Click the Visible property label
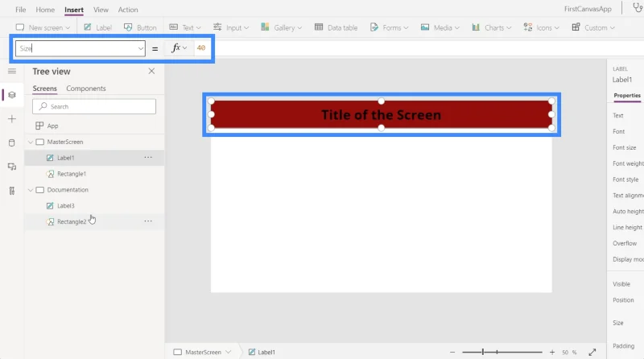Screen dimensions: 644x359 click(621, 284)
